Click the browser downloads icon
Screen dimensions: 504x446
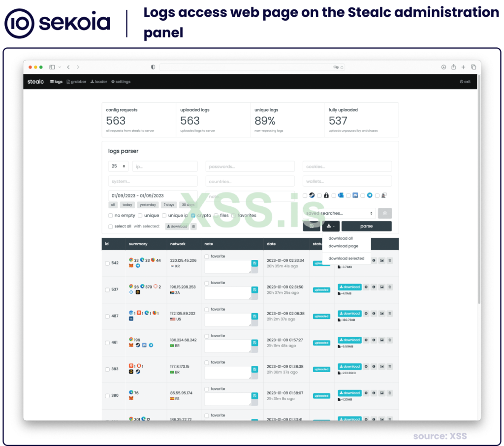443,67
